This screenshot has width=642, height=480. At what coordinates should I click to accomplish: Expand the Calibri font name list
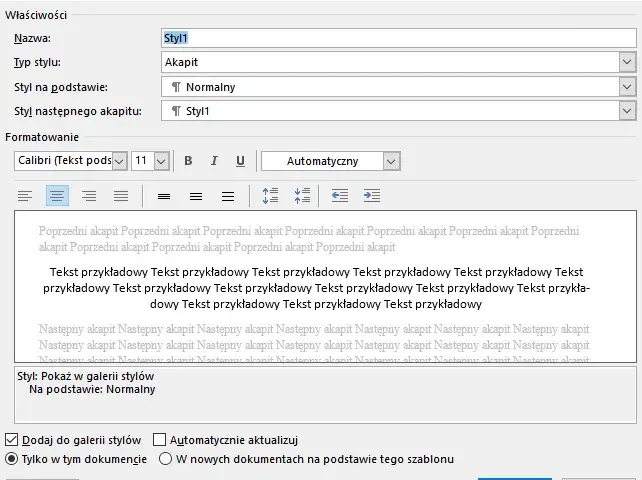point(119,161)
